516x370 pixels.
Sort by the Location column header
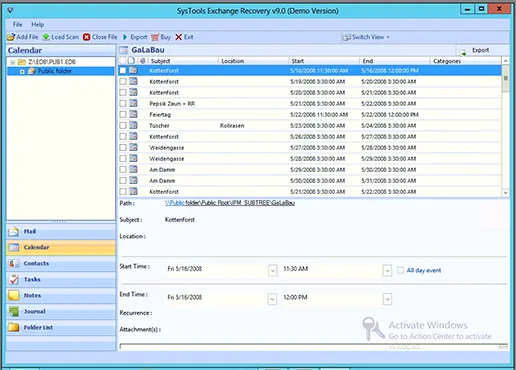pos(253,61)
